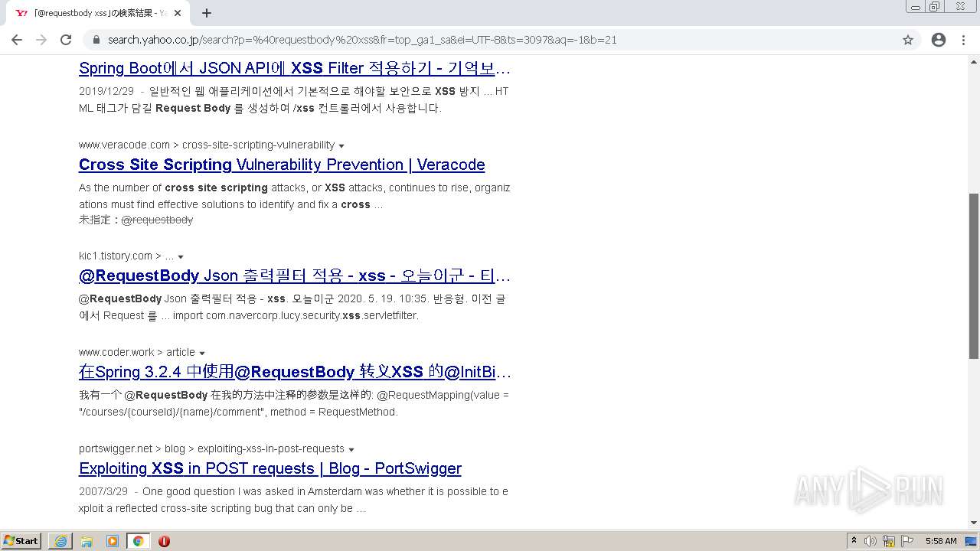980x551 pixels.
Task: Expand the www.coder.work URL dropdown arrow
Action: click(202, 353)
